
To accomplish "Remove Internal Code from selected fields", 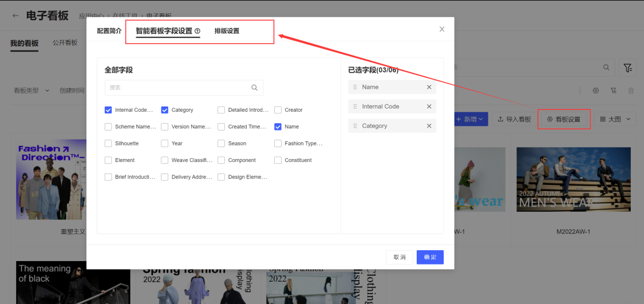I will point(429,106).
